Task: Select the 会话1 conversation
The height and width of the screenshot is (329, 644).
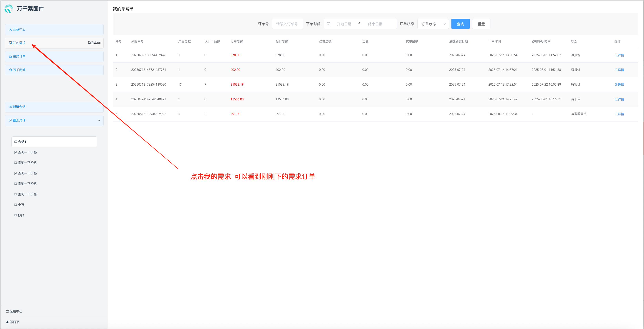Action: (x=54, y=142)
